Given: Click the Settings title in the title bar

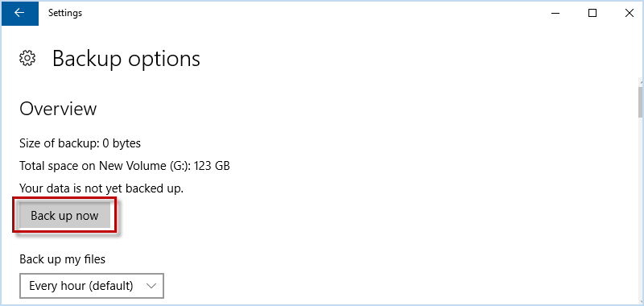Looking at the screenshot, I should click(x=65, y=13).
